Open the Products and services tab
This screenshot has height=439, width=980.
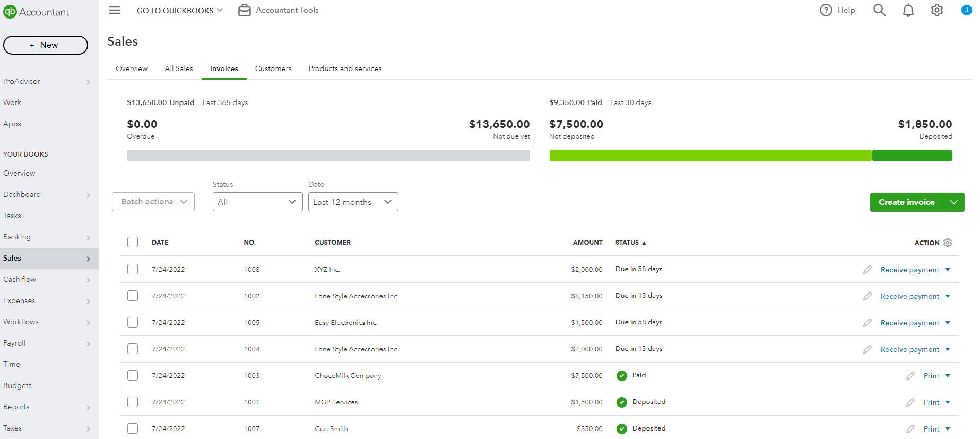coord(345,68)
